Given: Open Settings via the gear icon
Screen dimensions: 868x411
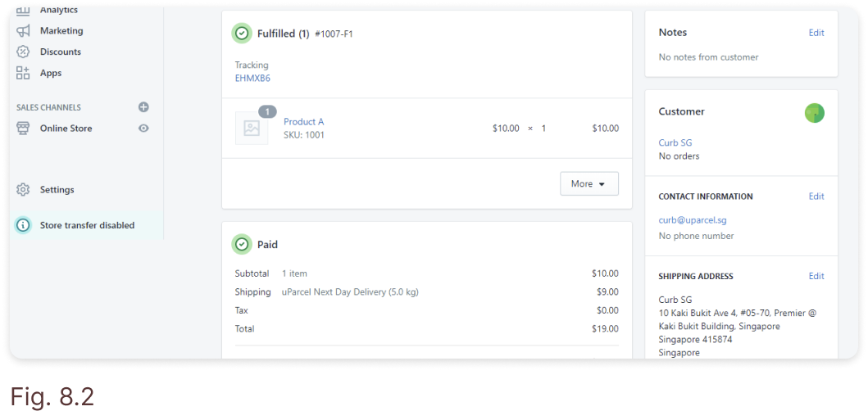Looking at the screenshot, I should [23, 190].
